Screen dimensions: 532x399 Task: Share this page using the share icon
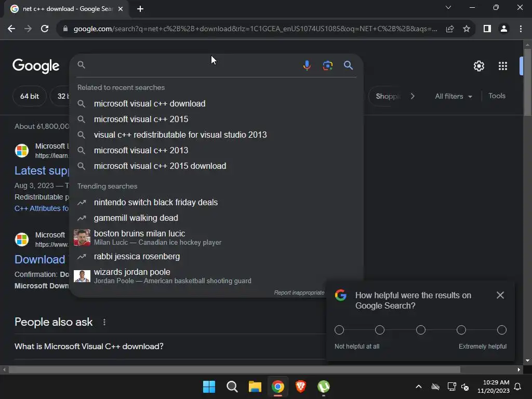click(450, 29)
